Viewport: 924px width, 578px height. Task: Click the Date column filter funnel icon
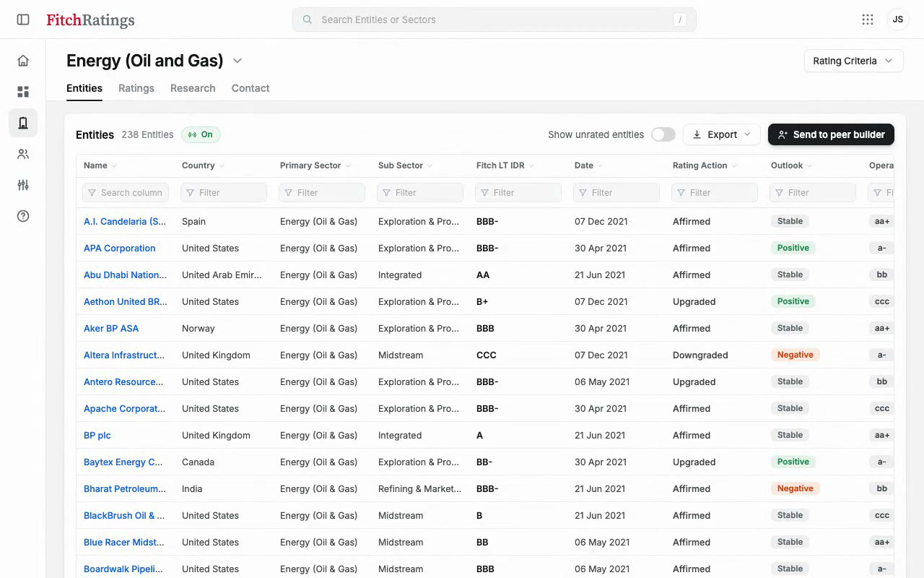pos(583,193)
